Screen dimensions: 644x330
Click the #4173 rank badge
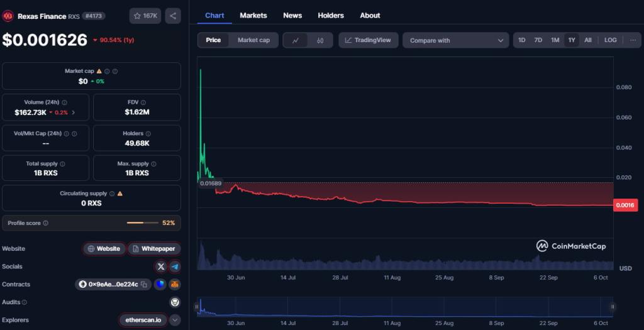click(94, 16)
